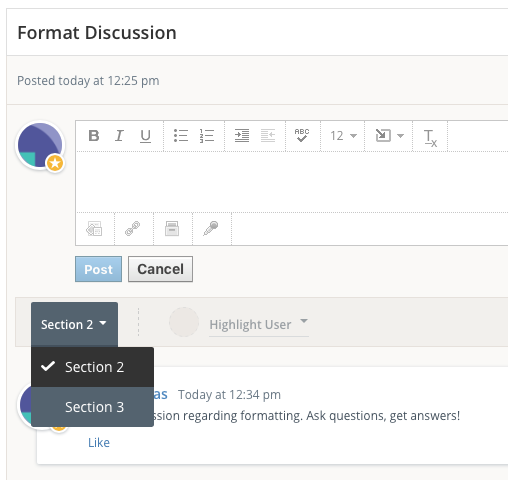Viewport: 508px width, 480px height.
Task: Click the Post button
Action: click(98, 269)
